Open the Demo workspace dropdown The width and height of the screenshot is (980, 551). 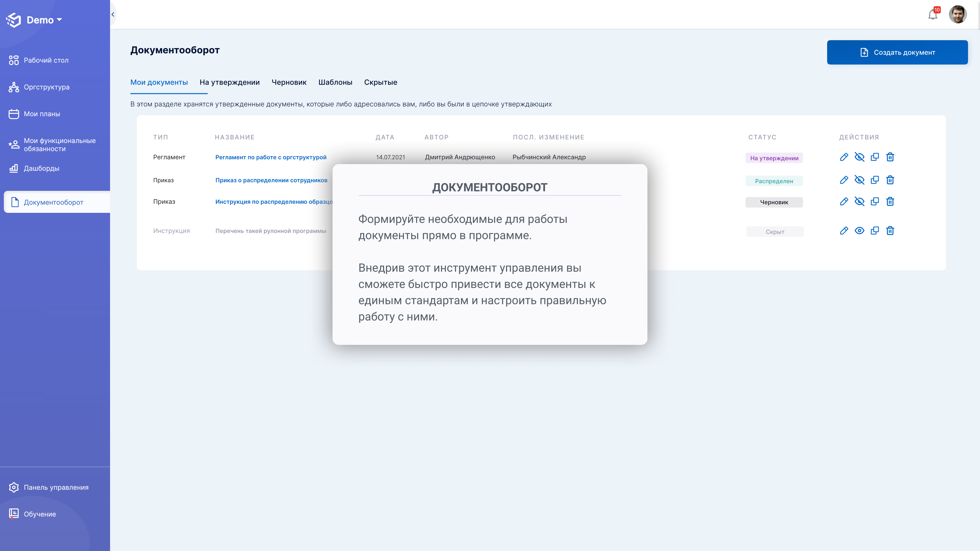point(45,20)
